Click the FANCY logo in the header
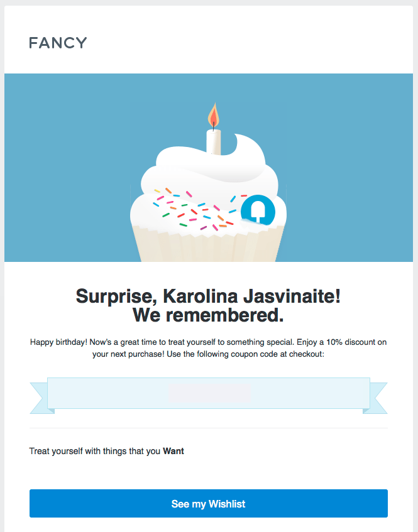418x532 pixels. (58, 43)
